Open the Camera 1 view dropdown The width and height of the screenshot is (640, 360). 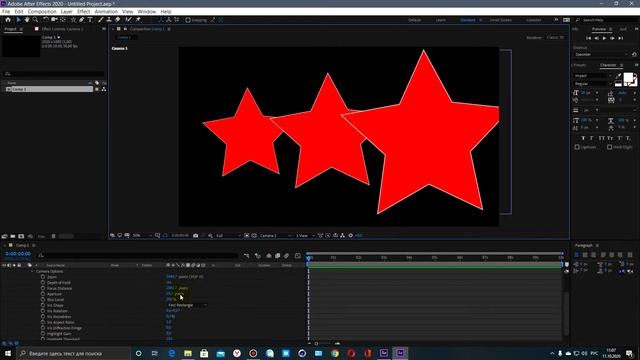pos(276,236)
